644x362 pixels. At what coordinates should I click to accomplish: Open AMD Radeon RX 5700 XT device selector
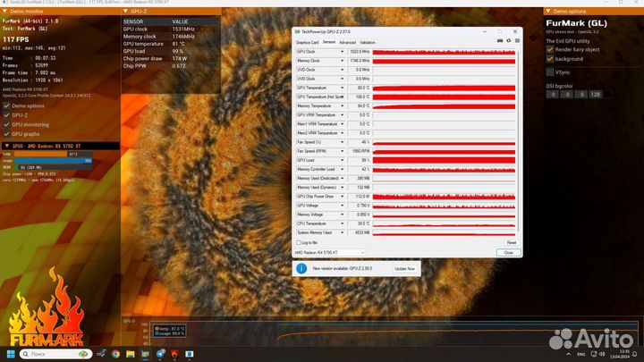[x=329, y=252]
